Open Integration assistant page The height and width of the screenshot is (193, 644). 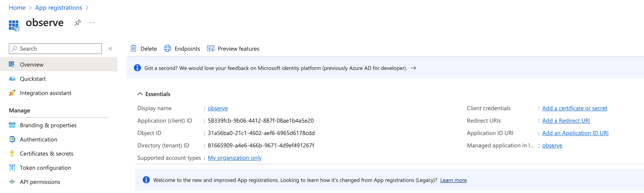coord(59,93)
